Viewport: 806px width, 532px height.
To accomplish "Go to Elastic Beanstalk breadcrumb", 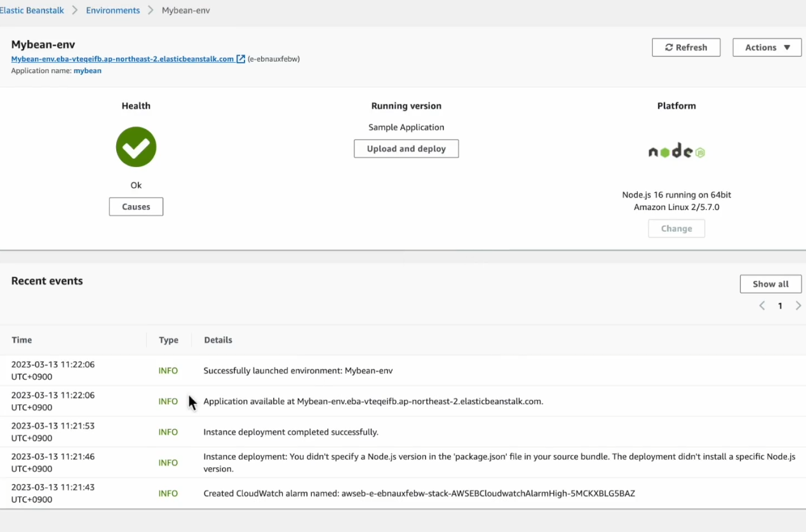I will click(32, 11).
